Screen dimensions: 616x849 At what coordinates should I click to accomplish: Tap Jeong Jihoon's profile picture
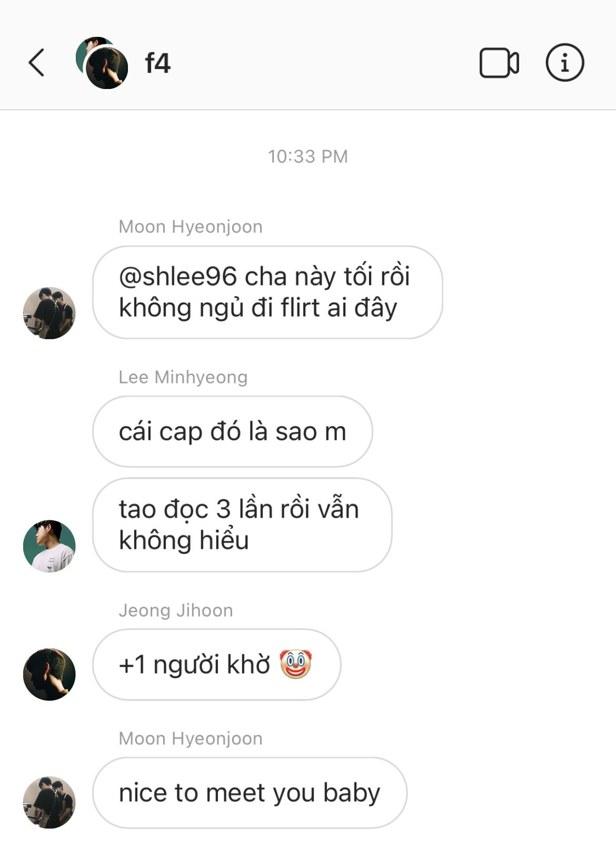(49, 674)
